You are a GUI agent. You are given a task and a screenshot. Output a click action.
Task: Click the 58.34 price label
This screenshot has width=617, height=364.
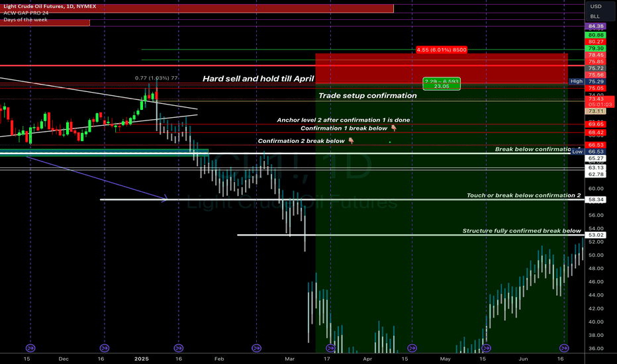pos(596,199)
